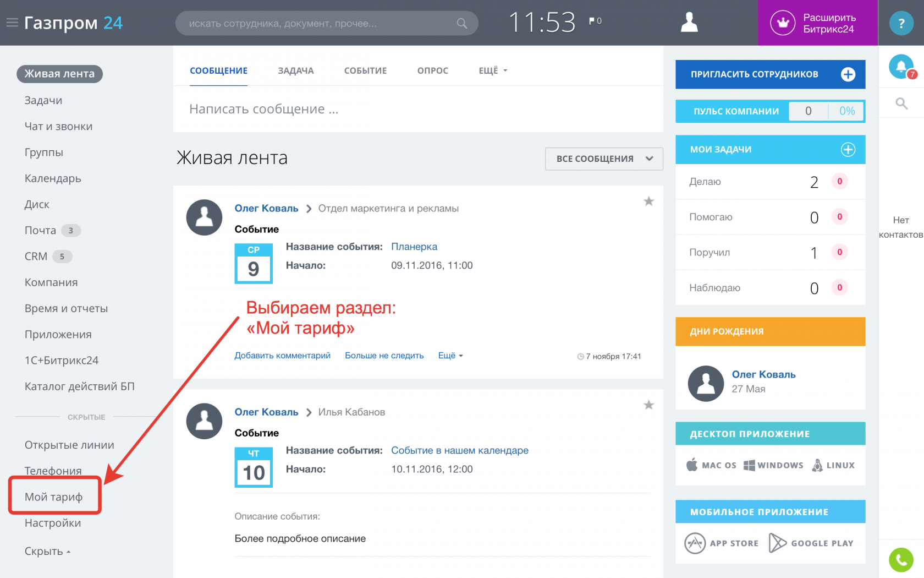924x578 pixels.
Task: Open Google Play mobile app link
Action: coord(811,543)
